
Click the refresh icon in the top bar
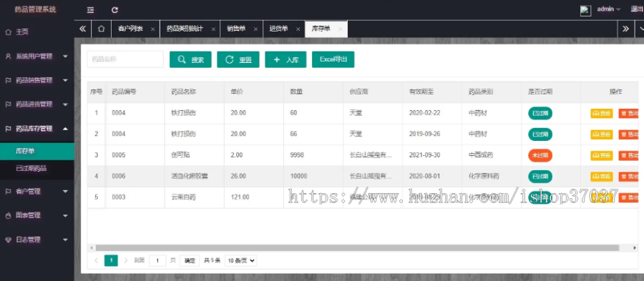115,10
